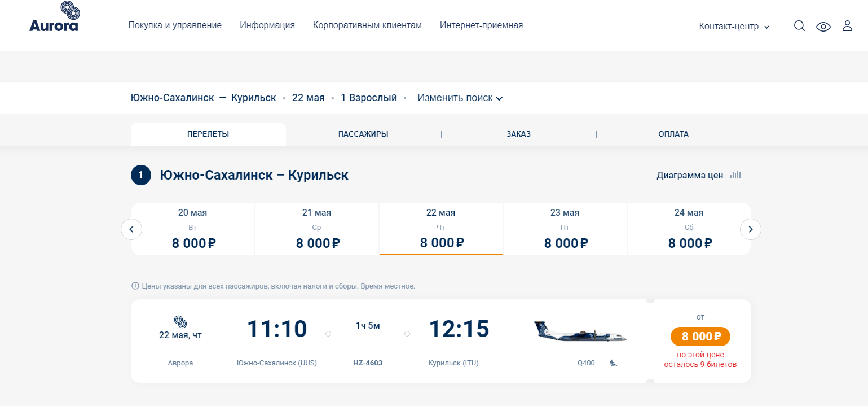Click the Q400 aircraft image

click(x=580, y=332)
